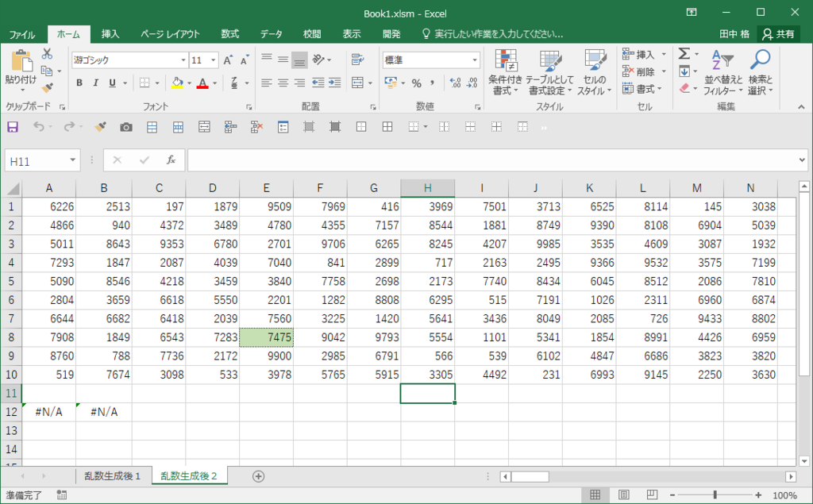Click the 挿入 button in Cells group
This screenshot has height=504, width=813.
click(x=645, y=55)
